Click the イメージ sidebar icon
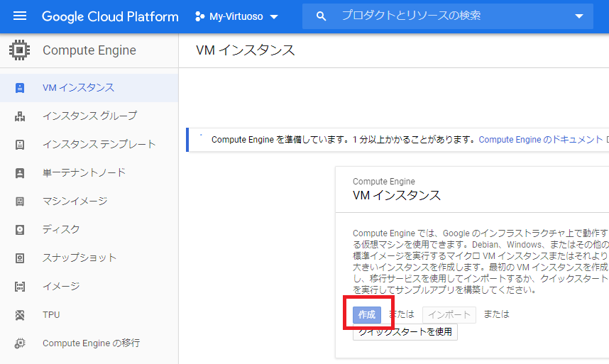This screenshot has width=609, height=364. tap(19, 287)
